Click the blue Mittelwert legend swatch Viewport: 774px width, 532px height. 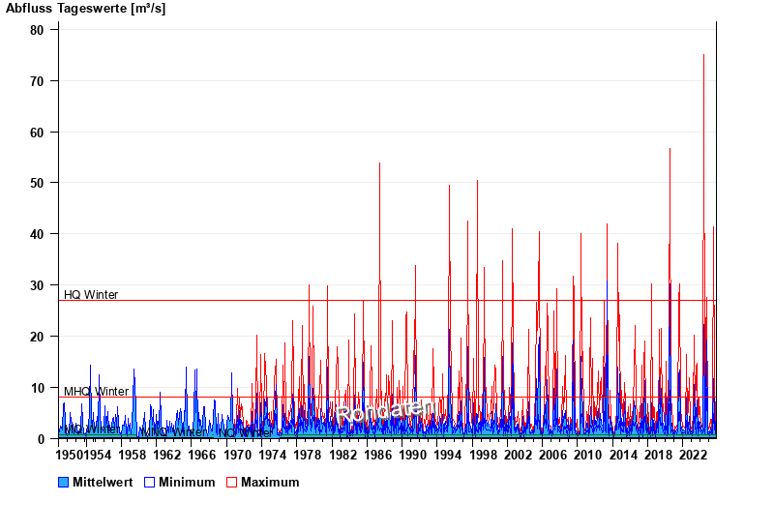pyautogui.click(x=64, y=483)
